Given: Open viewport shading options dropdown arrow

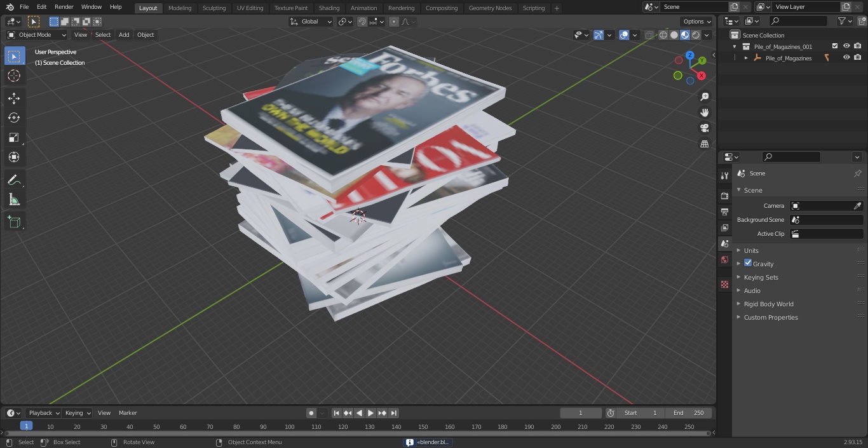Looking at the screenshot, I should [707, 35].
